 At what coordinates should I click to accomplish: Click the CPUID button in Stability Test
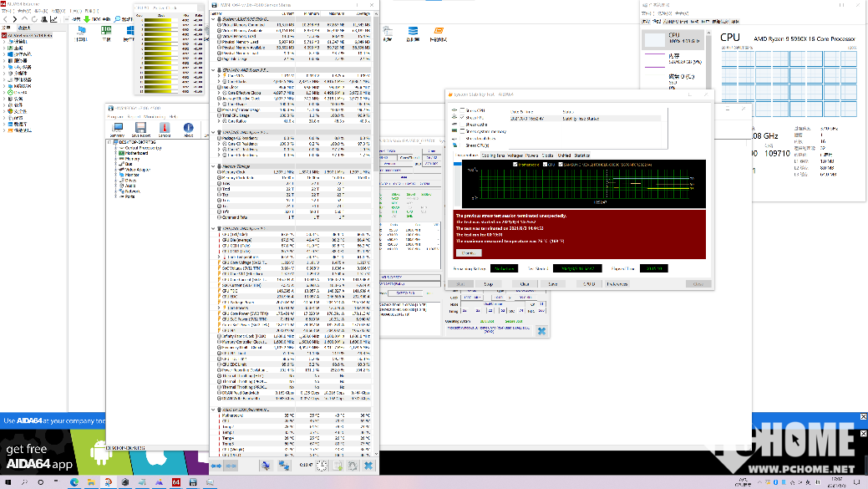[588, 284]
